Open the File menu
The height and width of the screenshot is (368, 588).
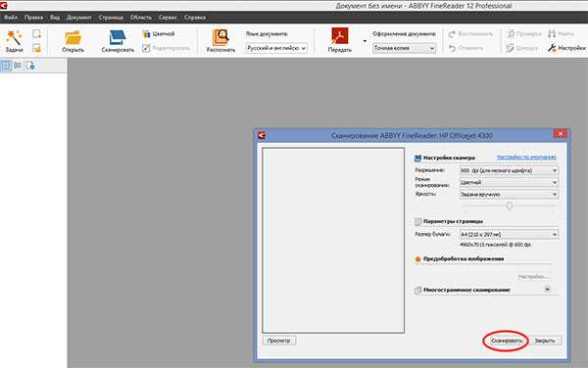11,18
